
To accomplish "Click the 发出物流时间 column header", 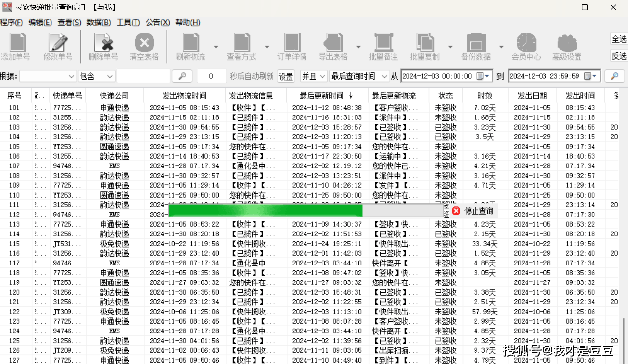I will (185, 96).
